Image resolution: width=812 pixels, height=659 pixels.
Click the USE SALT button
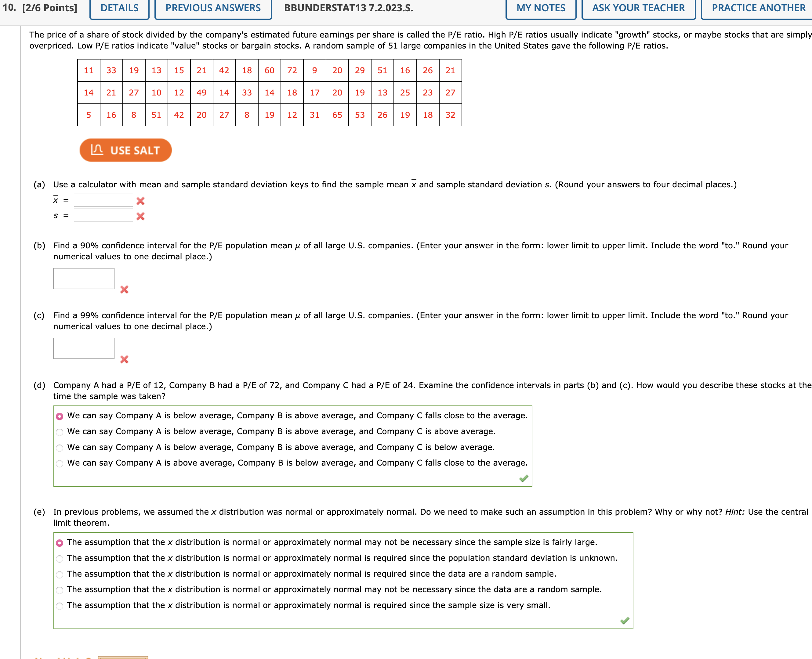(x=125, y=150)
